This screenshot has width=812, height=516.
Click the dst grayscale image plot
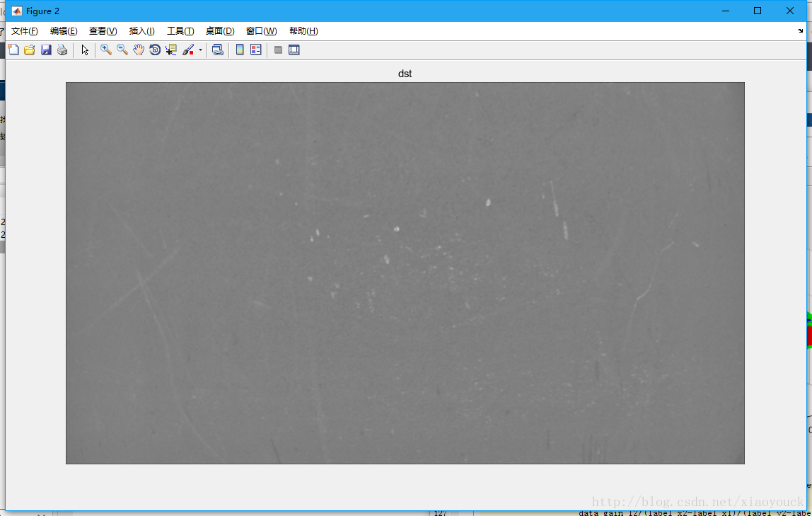click(x=405, y=273)
